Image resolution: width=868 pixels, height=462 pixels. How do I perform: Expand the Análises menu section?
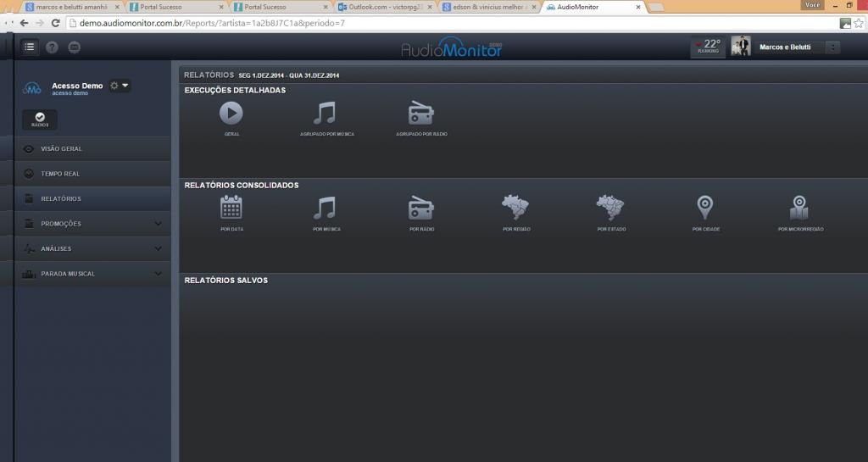click(x=158, y=248)
